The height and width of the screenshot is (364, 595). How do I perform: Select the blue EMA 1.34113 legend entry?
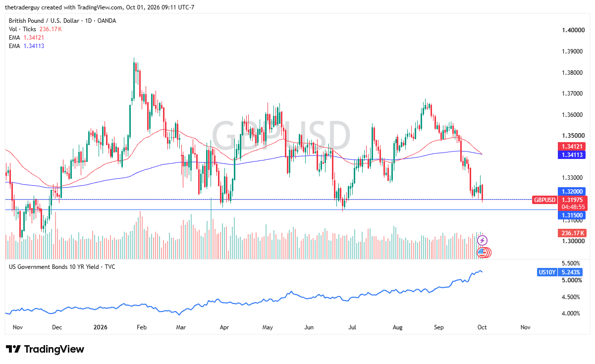click(x=27, y=46)
